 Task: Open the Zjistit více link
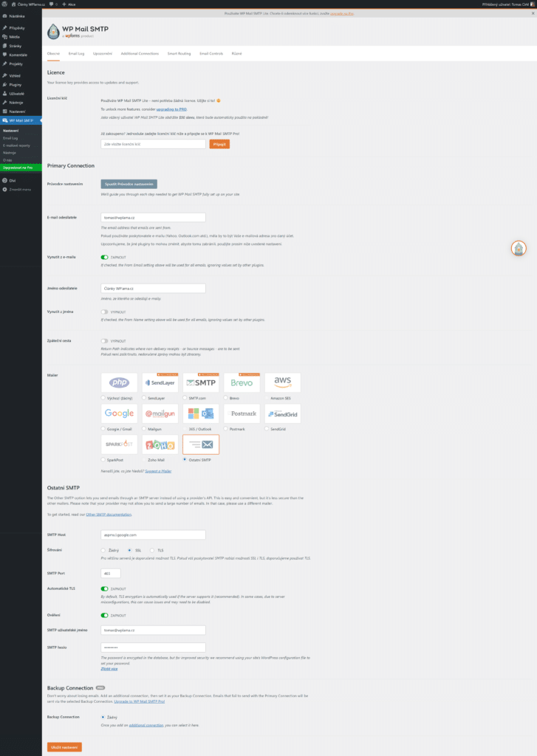tap(109, 669)
